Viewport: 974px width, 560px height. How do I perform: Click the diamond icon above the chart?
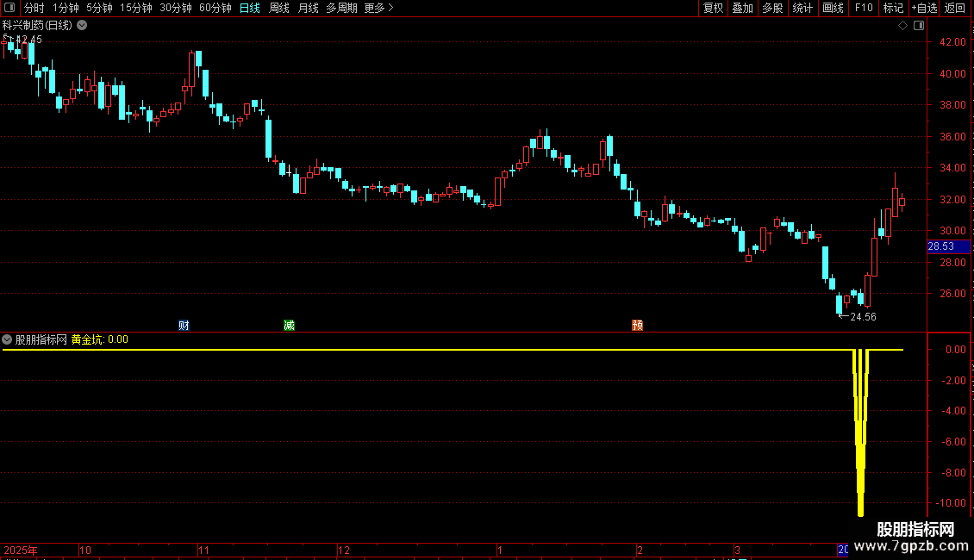(902, 26)
